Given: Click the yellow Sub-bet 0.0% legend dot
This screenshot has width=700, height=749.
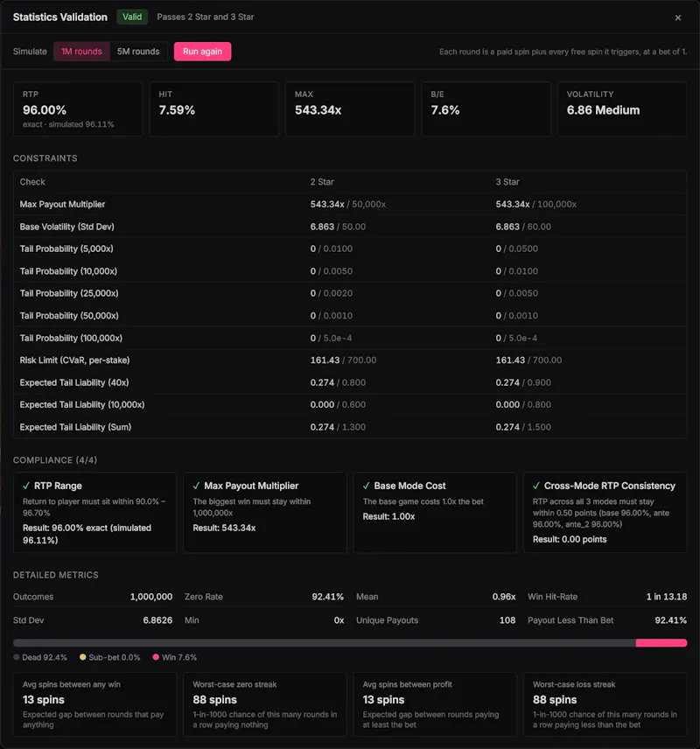Looking at the screenshot, I should pos(82,657).
